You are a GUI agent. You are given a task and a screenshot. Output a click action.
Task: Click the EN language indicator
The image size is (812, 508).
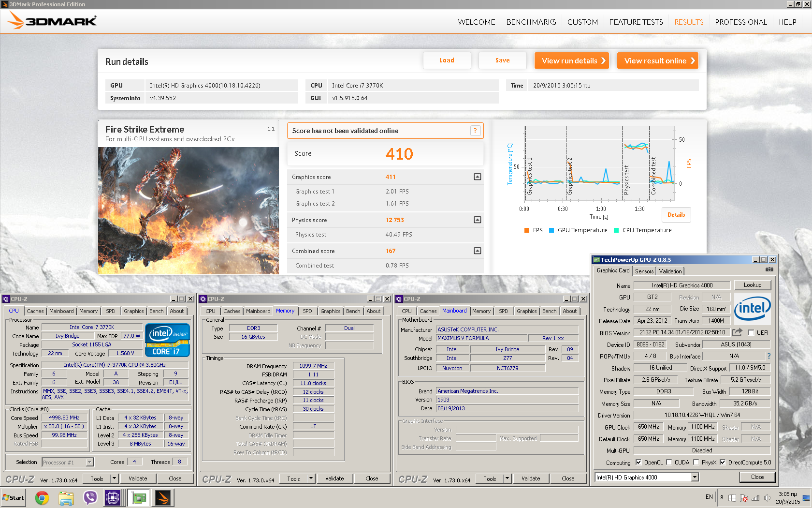(709, 497)
